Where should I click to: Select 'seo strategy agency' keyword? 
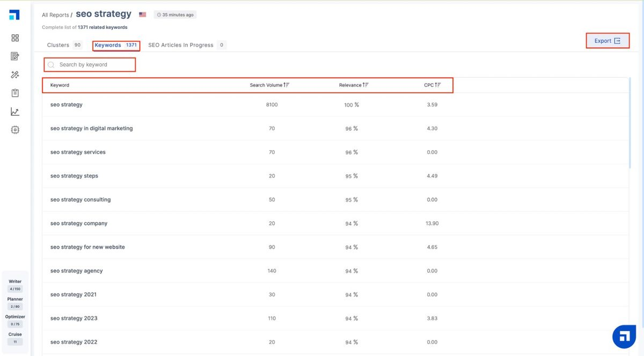point(76,271)
